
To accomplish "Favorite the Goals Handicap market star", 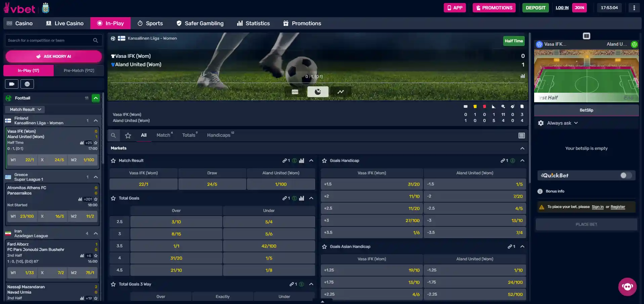I will [324, 161].
